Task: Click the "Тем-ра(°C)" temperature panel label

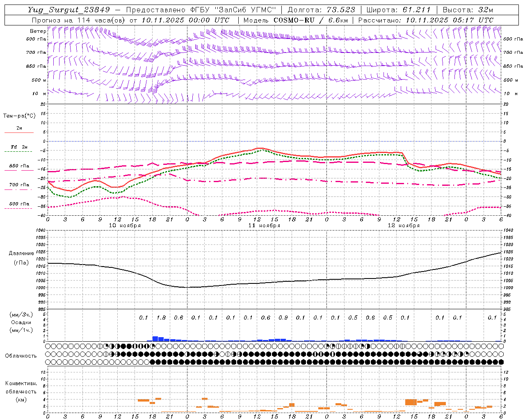Action: (x=19, y=116)
